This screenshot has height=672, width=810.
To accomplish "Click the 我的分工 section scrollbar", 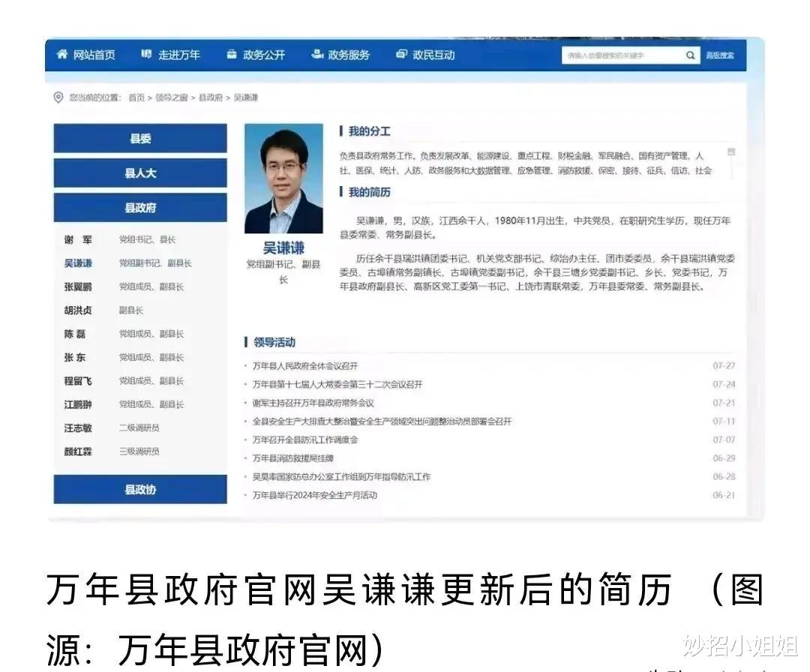I will click(731, 163).
